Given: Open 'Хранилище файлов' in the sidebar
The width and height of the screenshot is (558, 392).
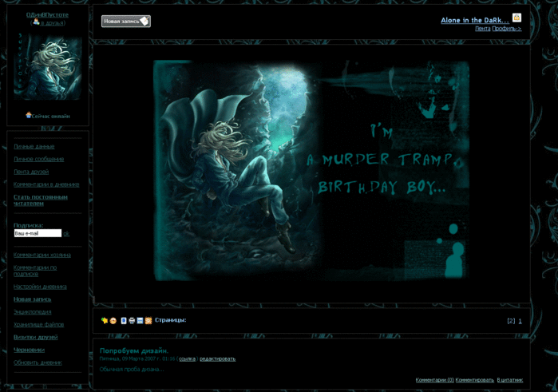Looking at the screenshot, I should click(x=38, y=325).
